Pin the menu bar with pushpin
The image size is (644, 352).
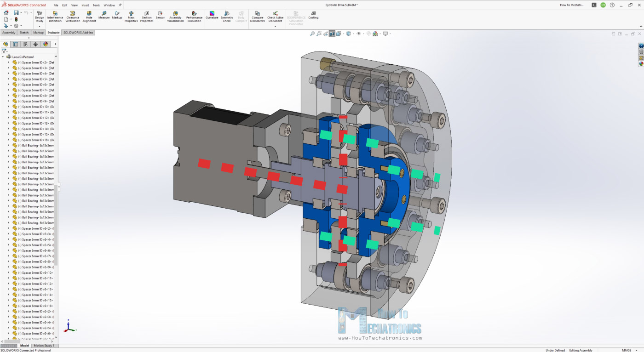point(120,5)
